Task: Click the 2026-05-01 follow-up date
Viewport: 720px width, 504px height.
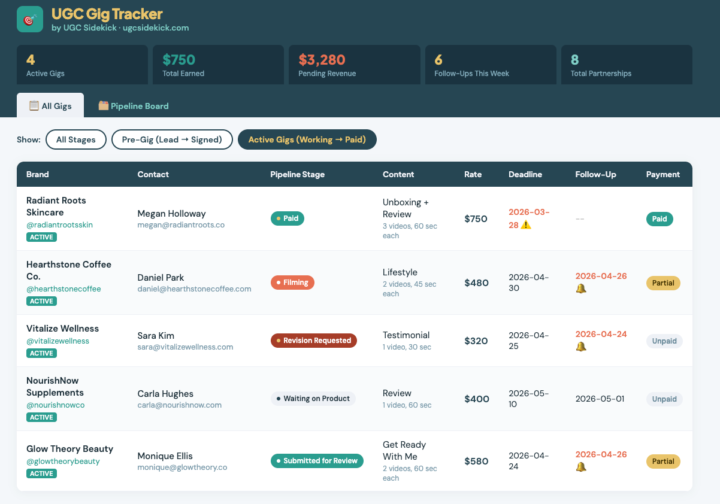Action: pos(600,399)
